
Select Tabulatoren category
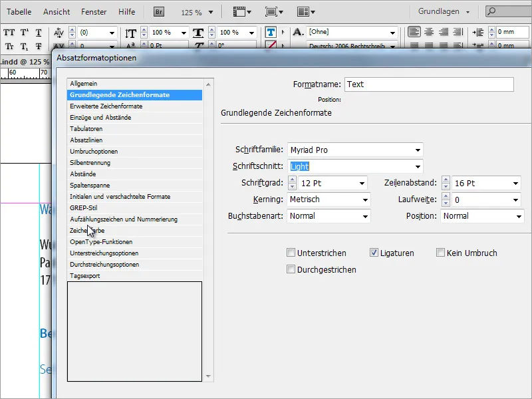click(135, 128)
